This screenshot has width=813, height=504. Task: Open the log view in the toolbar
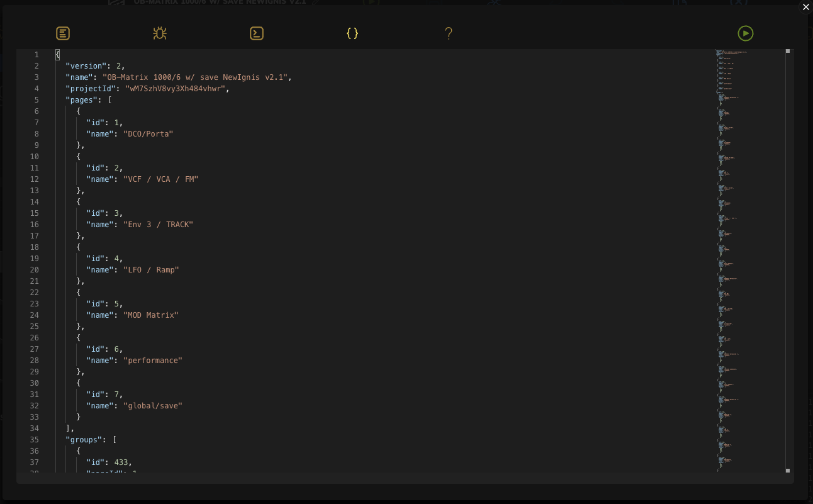coord(63,33)
